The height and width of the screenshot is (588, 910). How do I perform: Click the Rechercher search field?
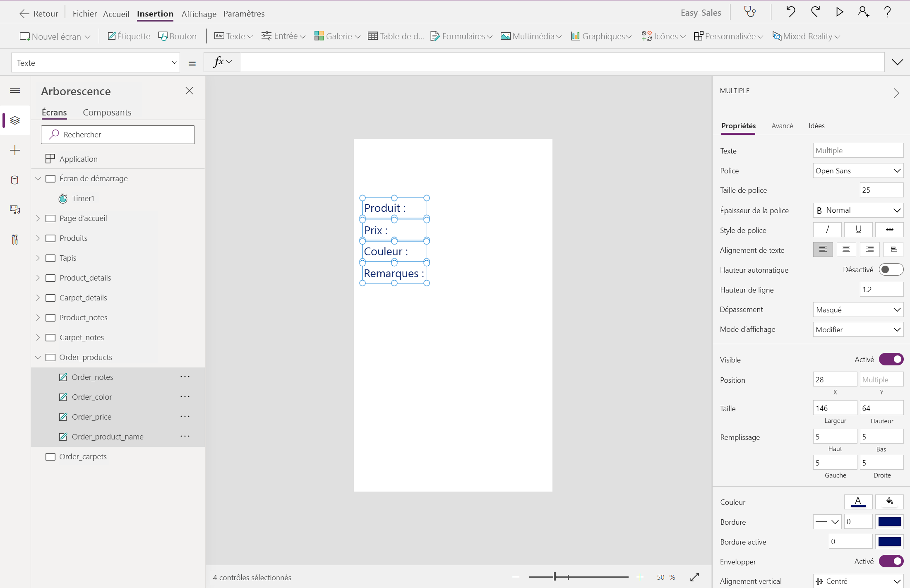[x=118, y=134]
